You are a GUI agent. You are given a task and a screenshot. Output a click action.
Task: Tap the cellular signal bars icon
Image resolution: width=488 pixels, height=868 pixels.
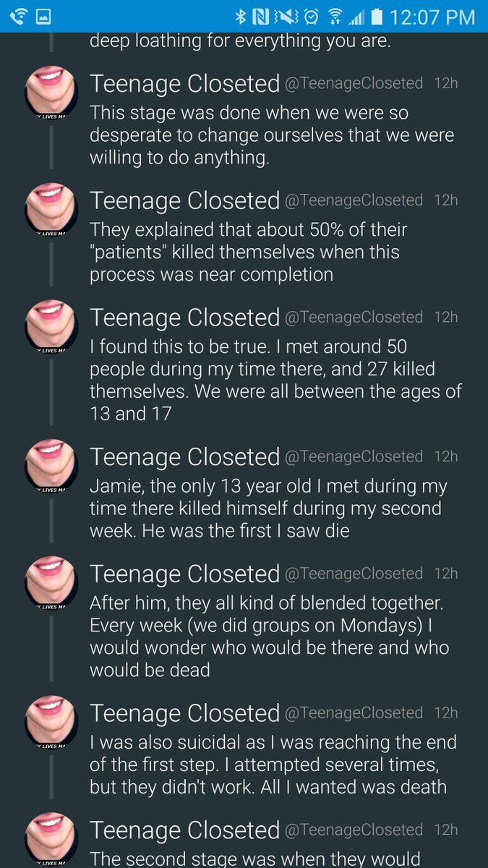point(357,15)
